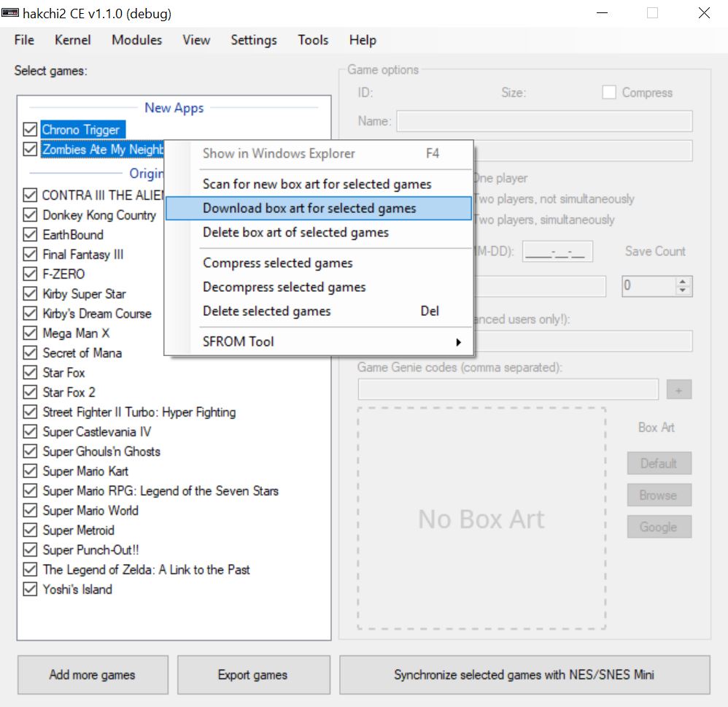The image size is (728, 707).
Task: Expand the SFROM Tool submenu
Action: point(319,342)
